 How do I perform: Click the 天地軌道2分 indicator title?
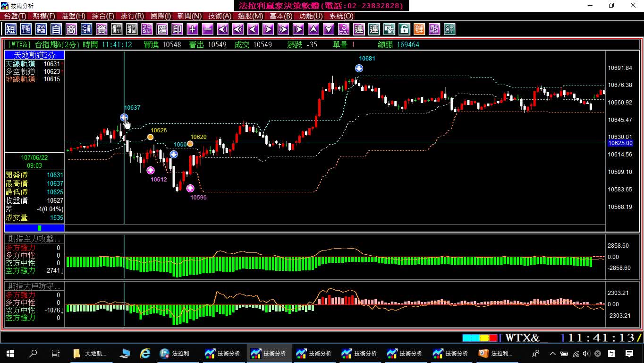[34, 55]
